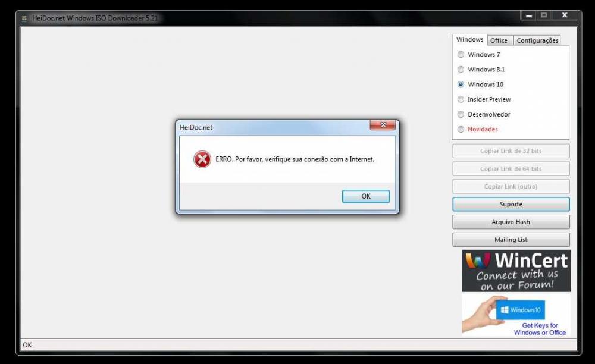Select the Windows 10 radio option
The height and width of the screenshot is (364, 595).
point(480,84)
